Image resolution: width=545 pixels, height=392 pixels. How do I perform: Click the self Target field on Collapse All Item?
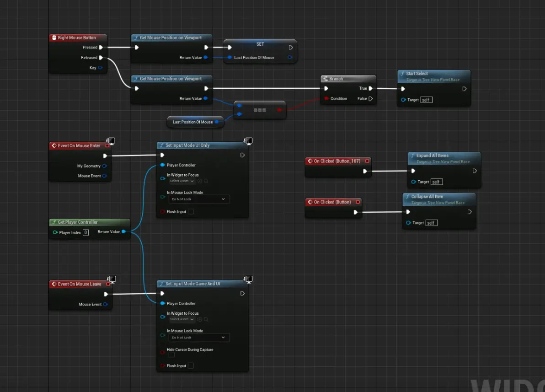point(431,223)
